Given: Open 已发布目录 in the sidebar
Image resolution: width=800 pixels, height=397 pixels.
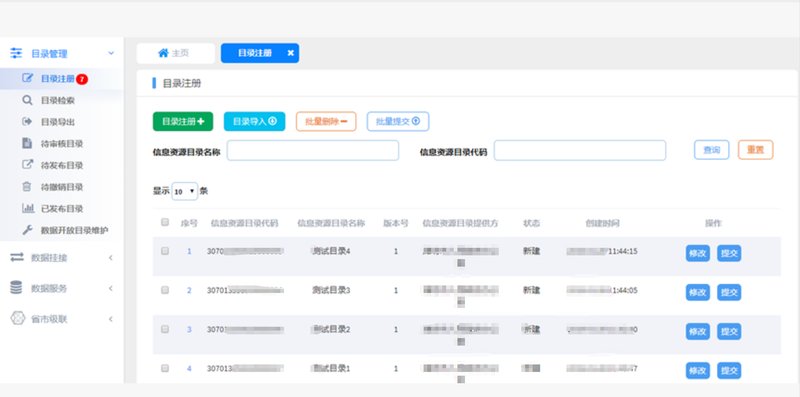Looking at the screenshot, I should click(62, 209).
